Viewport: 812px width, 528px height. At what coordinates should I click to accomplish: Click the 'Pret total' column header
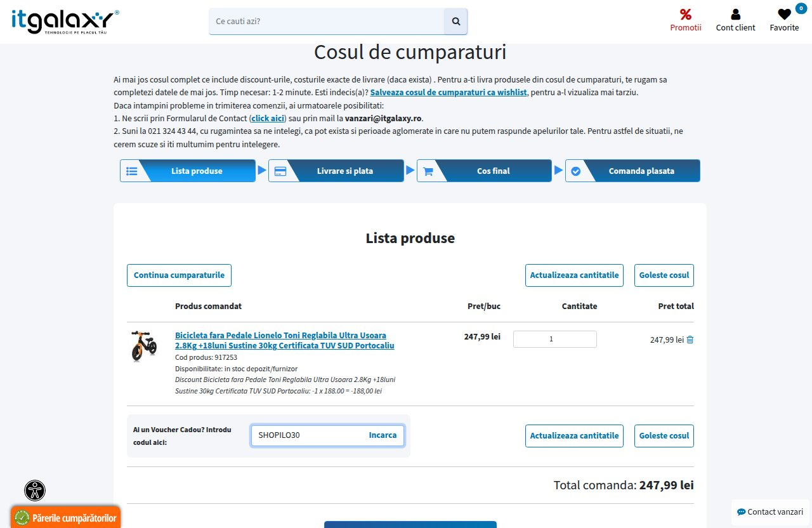pyautogui.click(x=676, y=306)
